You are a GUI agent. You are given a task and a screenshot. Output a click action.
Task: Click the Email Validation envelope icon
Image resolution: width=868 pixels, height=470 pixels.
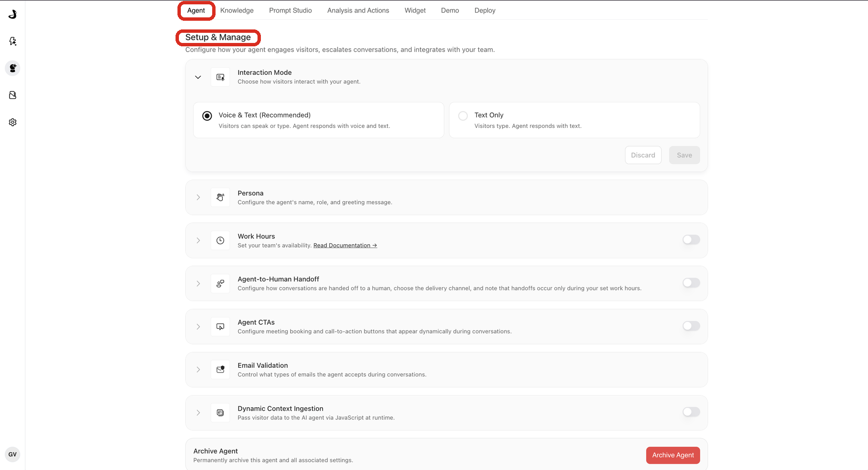(220, 370)
